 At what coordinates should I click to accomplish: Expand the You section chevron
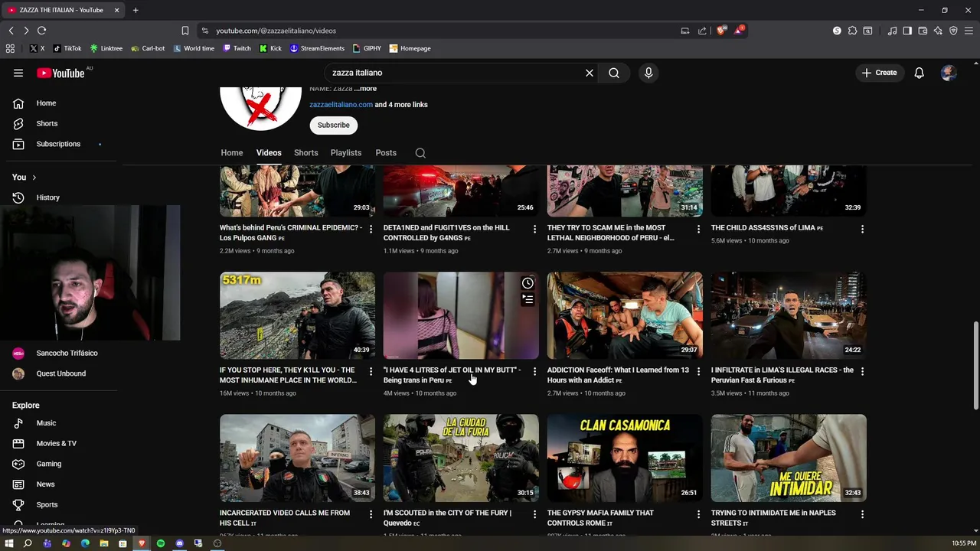click(34, 178)
